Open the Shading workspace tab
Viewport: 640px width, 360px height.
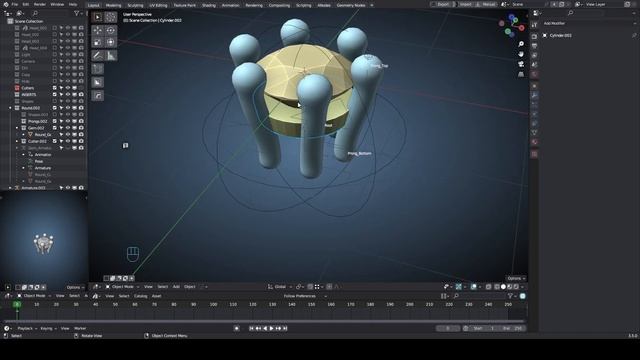coord(209,5)
